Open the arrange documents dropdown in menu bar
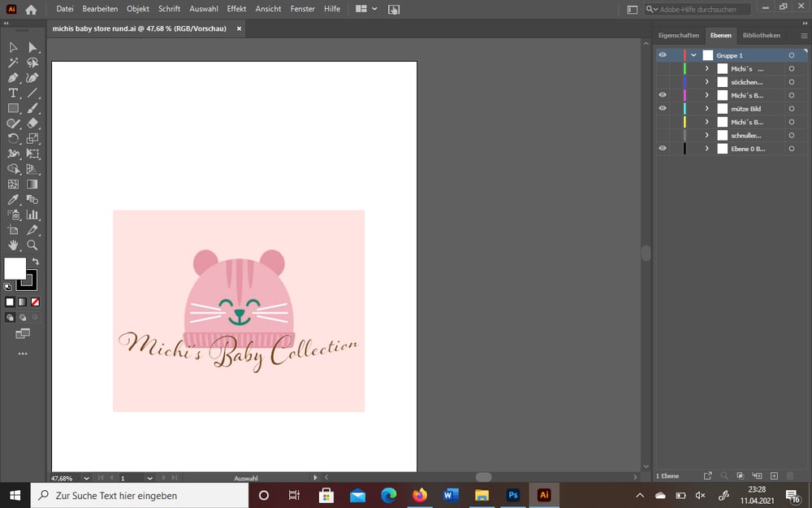 point(367,9)
